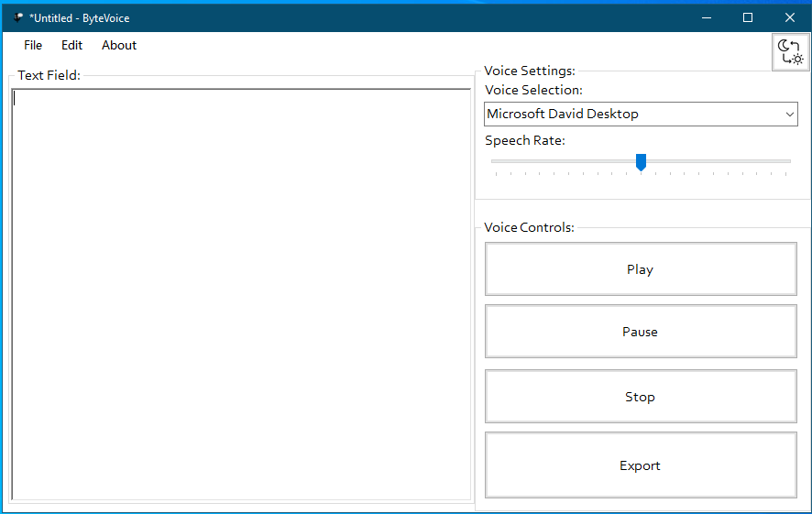Export the speech to audio file
812x514 pixels.
[641, 465]
